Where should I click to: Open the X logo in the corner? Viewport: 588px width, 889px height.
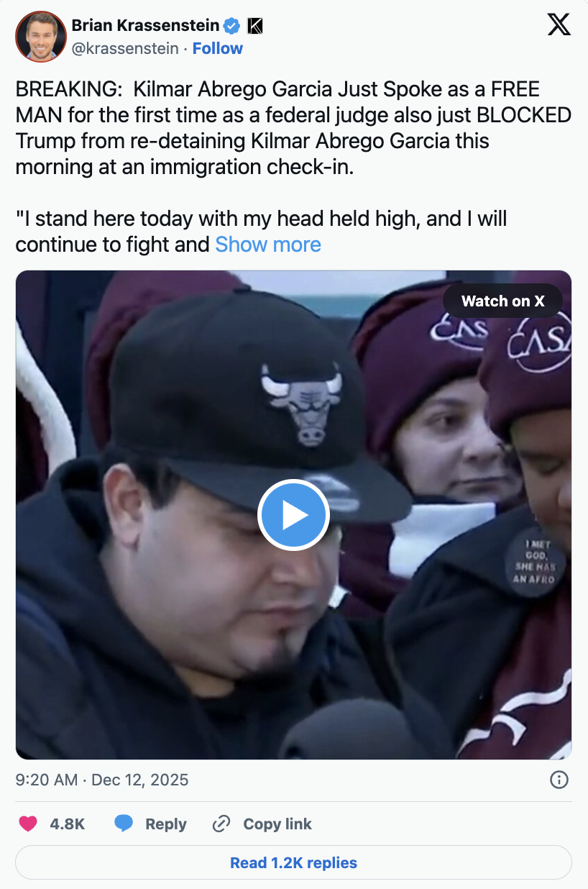coord(559,25)
